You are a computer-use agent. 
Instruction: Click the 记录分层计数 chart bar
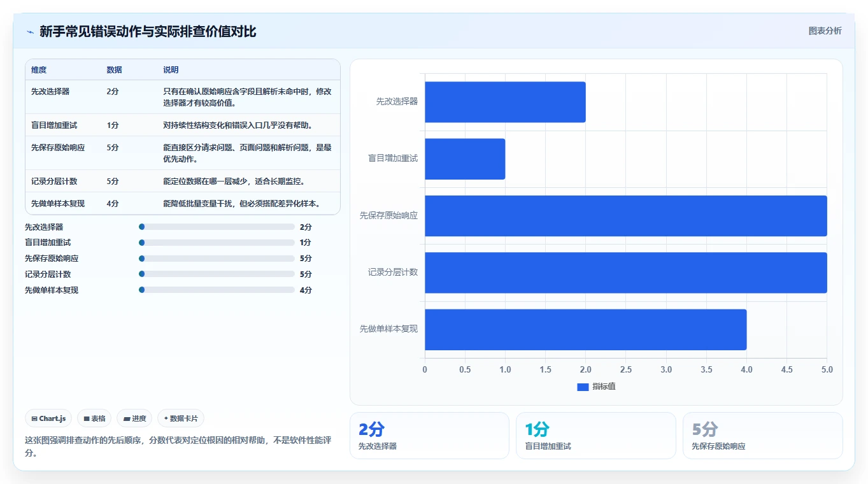pos(626,273)
